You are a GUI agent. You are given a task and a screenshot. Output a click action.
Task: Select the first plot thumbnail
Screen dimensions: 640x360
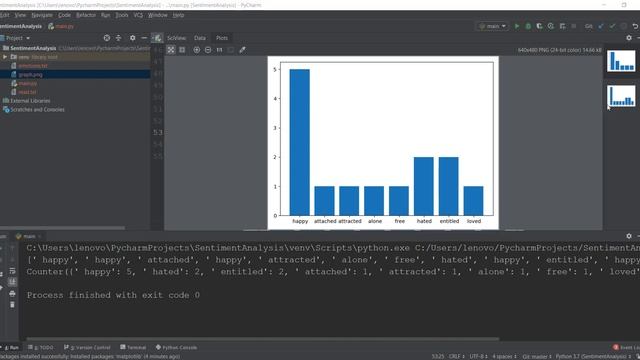[x=621, y=61]
